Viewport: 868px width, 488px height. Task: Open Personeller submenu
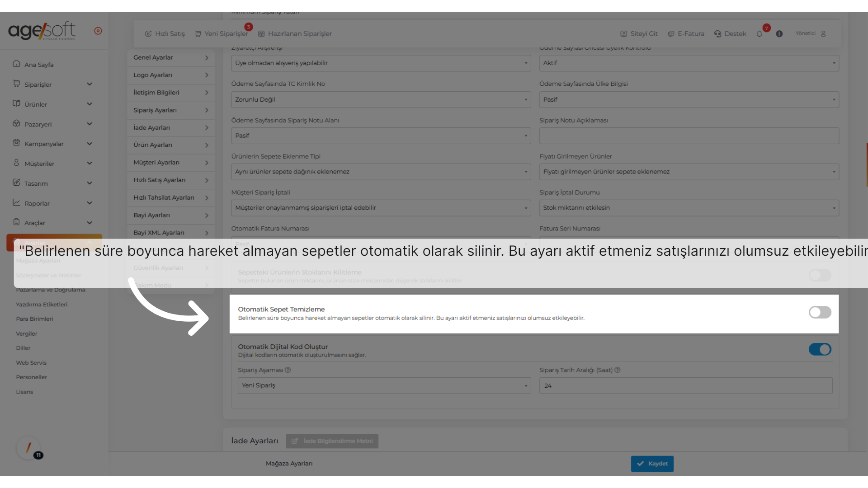point(32,377)
